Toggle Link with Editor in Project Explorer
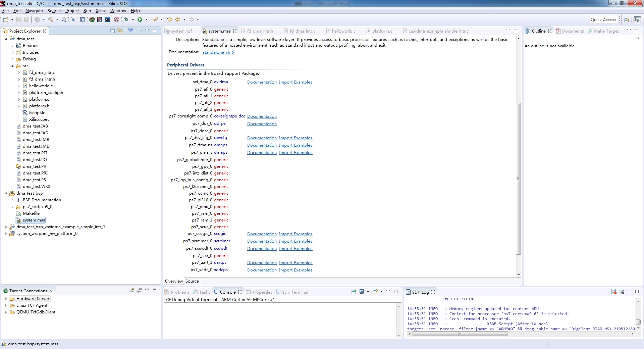The width and height of the screenshot is (644, 349). (120, 31)
